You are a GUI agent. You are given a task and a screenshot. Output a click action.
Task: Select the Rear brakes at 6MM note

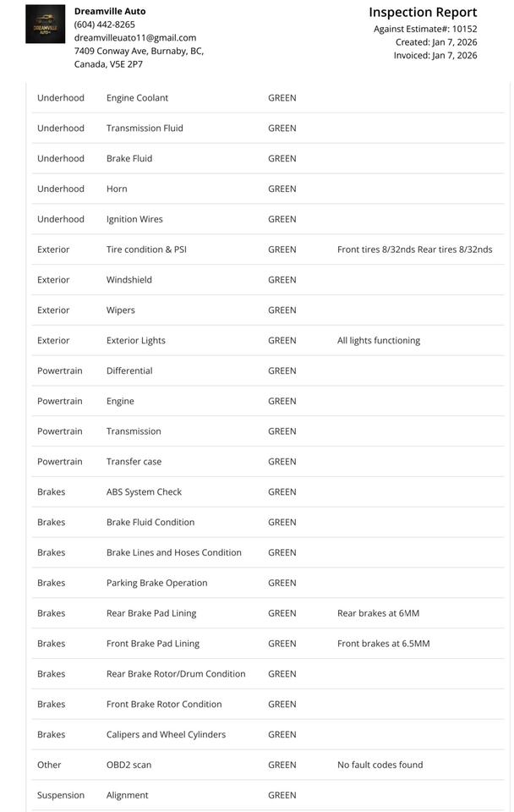pos(378,613)
